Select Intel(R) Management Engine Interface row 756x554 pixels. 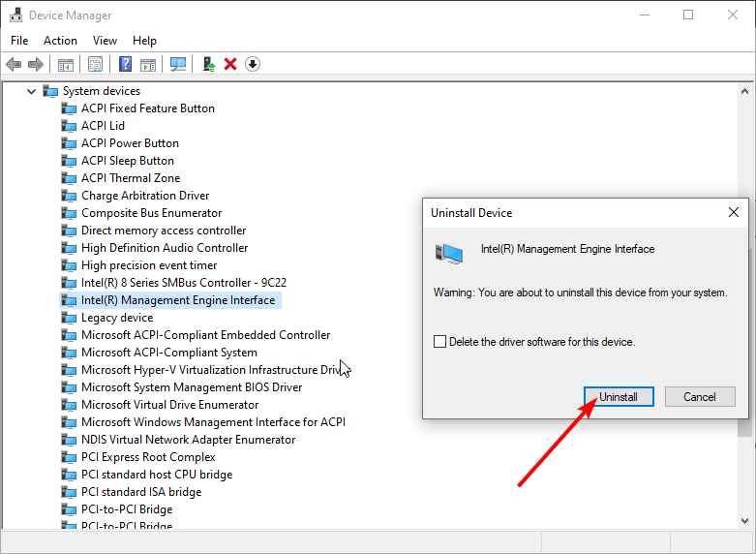pos(170,300)
